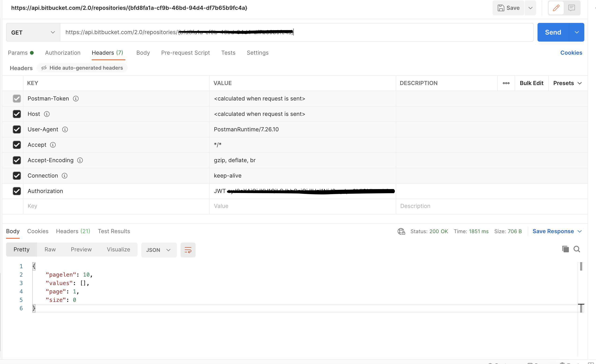Viewport: 596px width, 364px height.
Task: Show info icon next to Accept
Action: click(x=53, y=145)
